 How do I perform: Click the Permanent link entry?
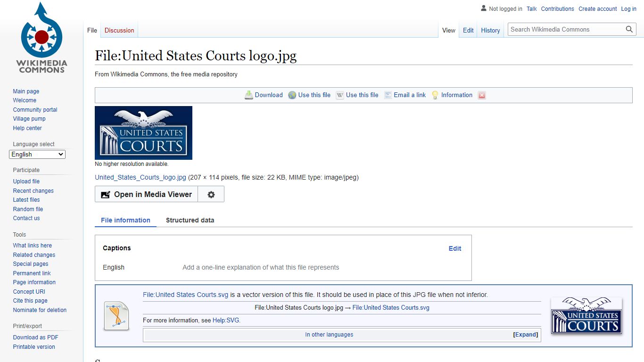[32, 273]
